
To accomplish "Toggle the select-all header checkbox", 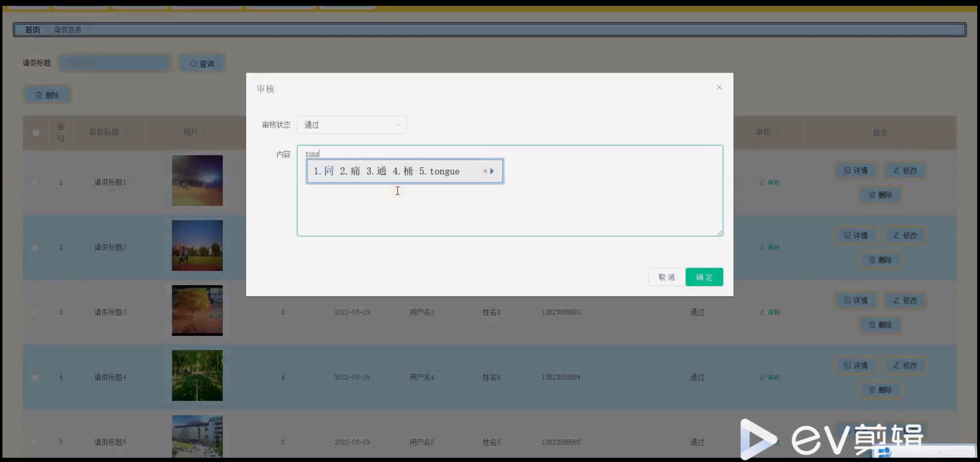I will [x=36, y=132].
